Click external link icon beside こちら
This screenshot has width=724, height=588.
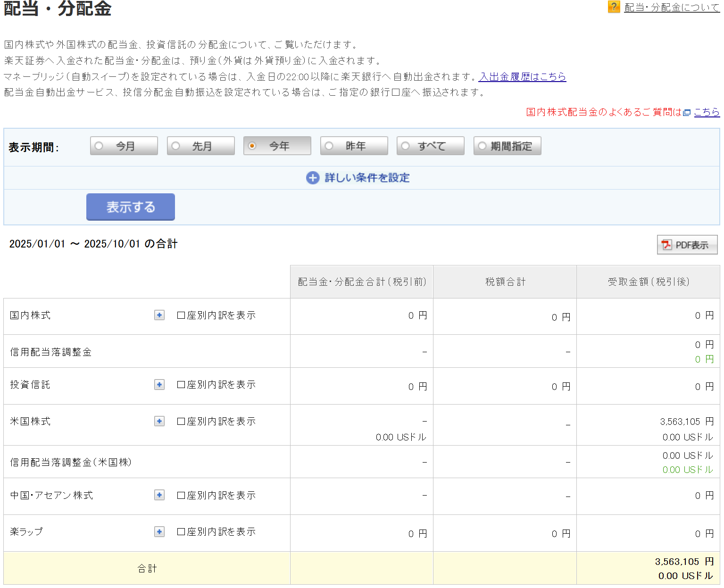tap(687, 113)
